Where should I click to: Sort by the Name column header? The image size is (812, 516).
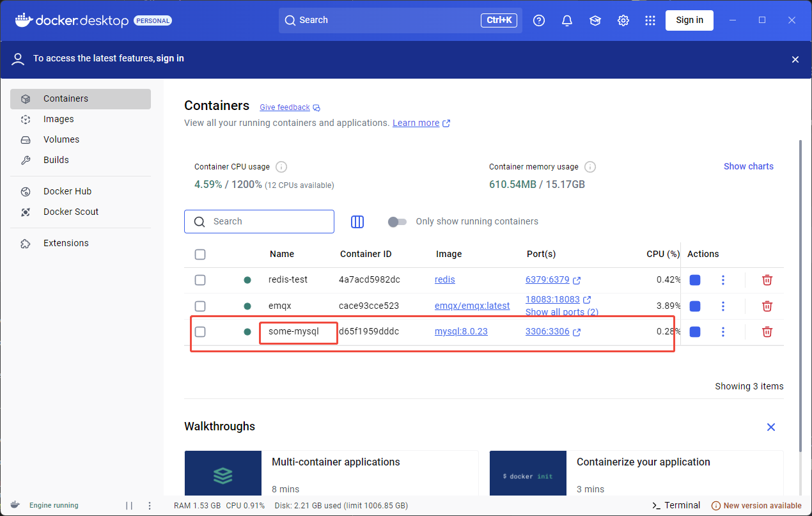(x=282, y=254)
